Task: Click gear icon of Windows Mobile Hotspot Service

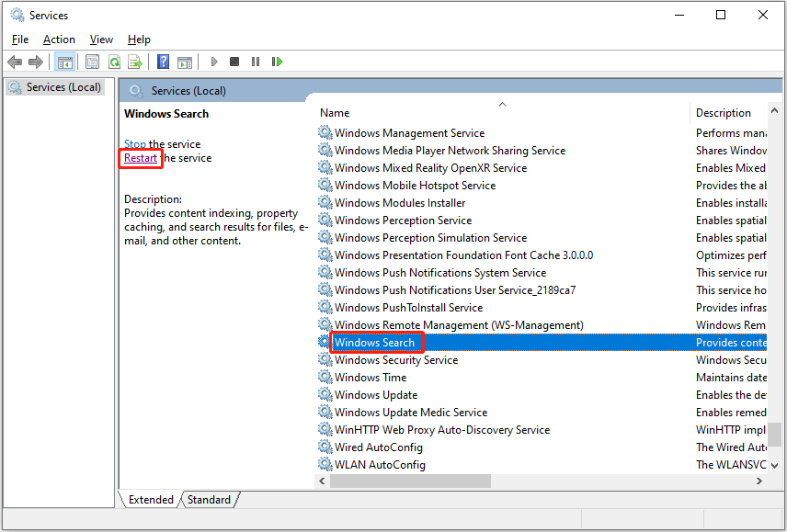Action: 325,185
